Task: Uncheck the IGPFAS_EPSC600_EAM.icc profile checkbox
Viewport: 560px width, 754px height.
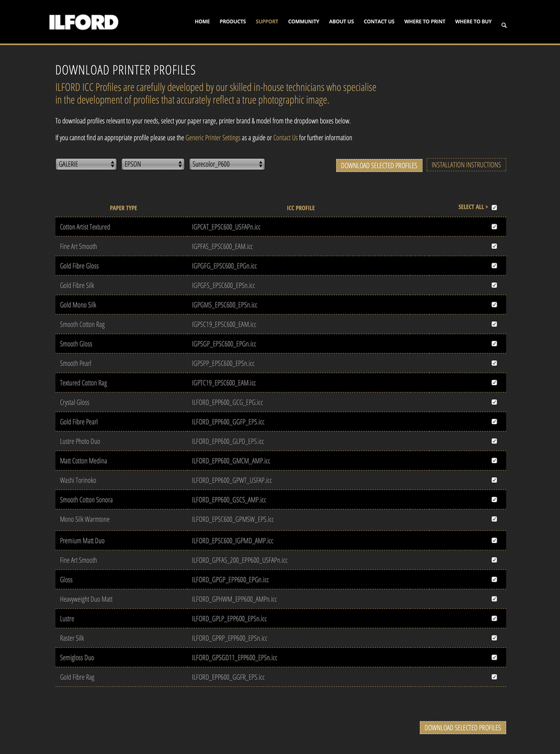Action: 494,246
